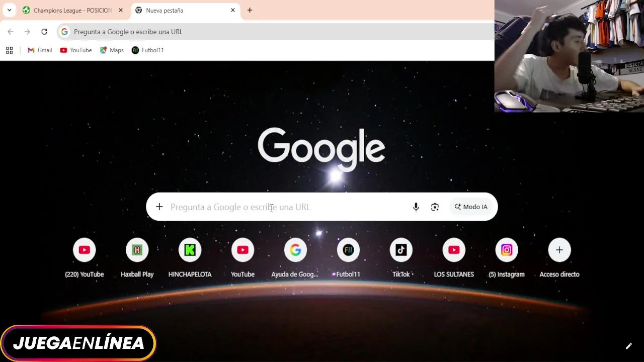The width and height of the screenshot is (644, 362).
Task: Open a new tab with plus button
Action: coord(250,10)
